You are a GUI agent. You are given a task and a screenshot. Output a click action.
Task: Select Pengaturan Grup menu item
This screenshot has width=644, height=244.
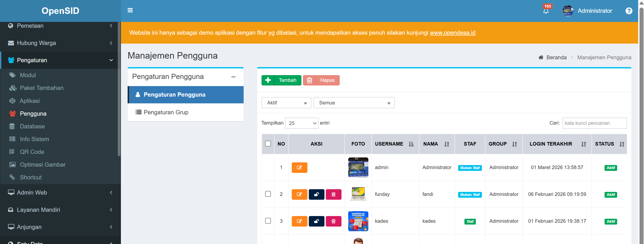point(166,112)
